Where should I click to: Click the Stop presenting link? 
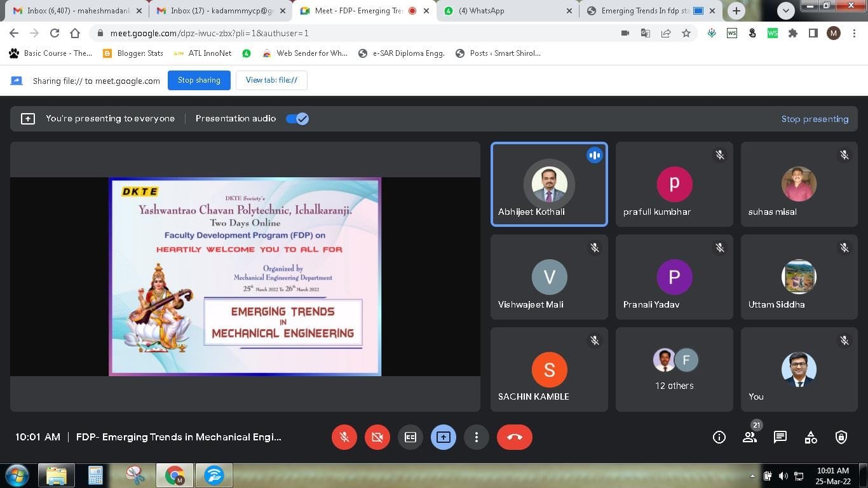(815, 119)
